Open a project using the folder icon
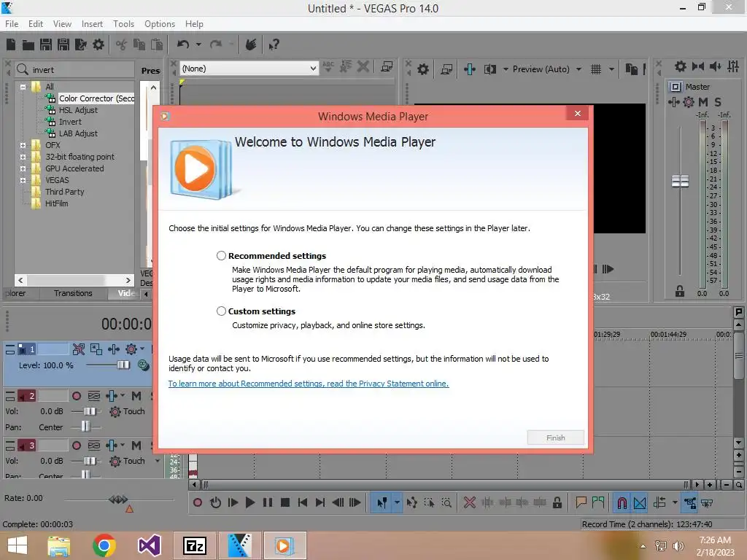This screenshot has width=747, height=560. 28,44
